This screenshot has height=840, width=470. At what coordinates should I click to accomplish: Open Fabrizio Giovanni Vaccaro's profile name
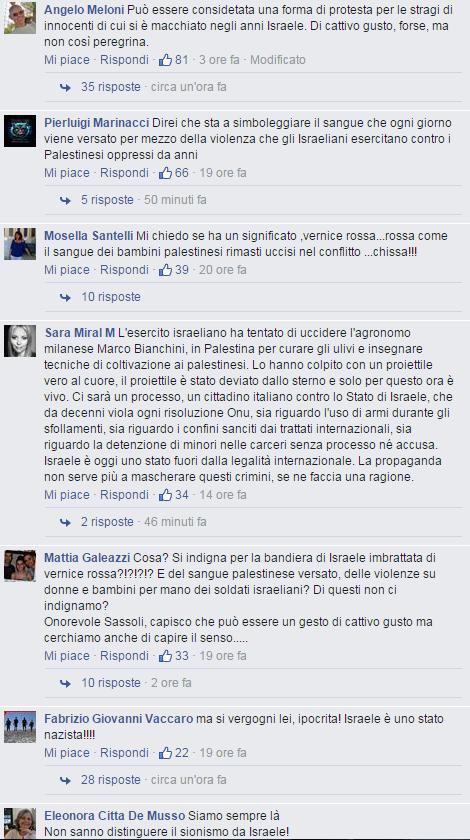tap(118, 719)
